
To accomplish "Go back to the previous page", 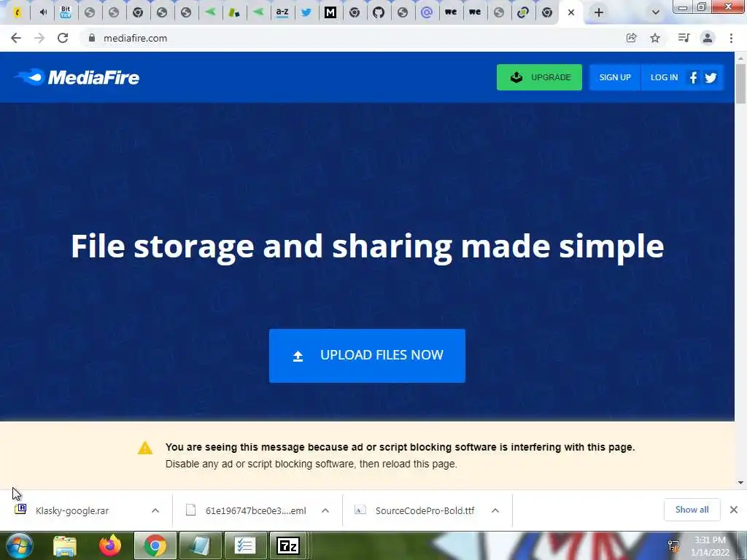I will (x=16, y=38).
